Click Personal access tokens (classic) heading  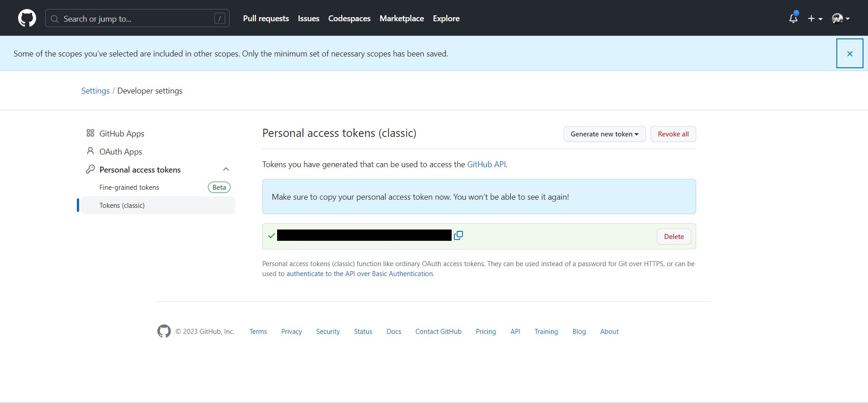click(339, 133)
